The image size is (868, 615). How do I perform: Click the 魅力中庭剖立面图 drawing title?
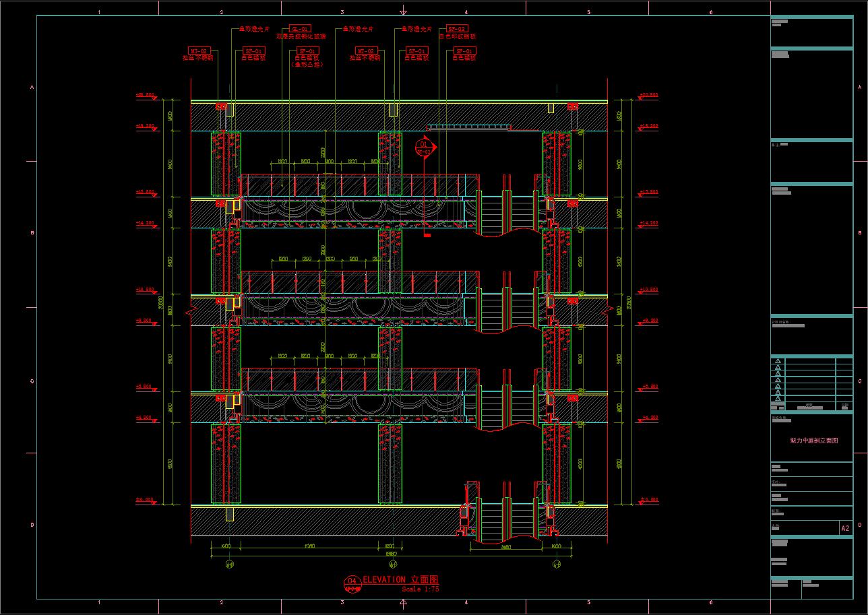point(813,440)
